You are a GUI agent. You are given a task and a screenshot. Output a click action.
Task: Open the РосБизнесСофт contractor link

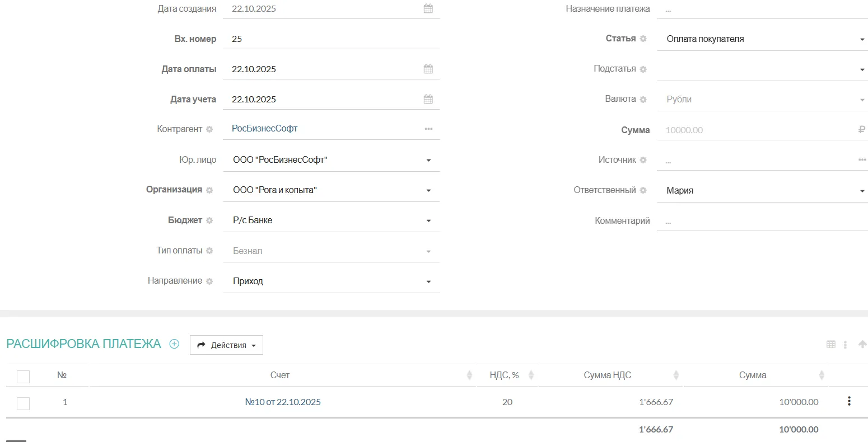(x=264, y=129)
